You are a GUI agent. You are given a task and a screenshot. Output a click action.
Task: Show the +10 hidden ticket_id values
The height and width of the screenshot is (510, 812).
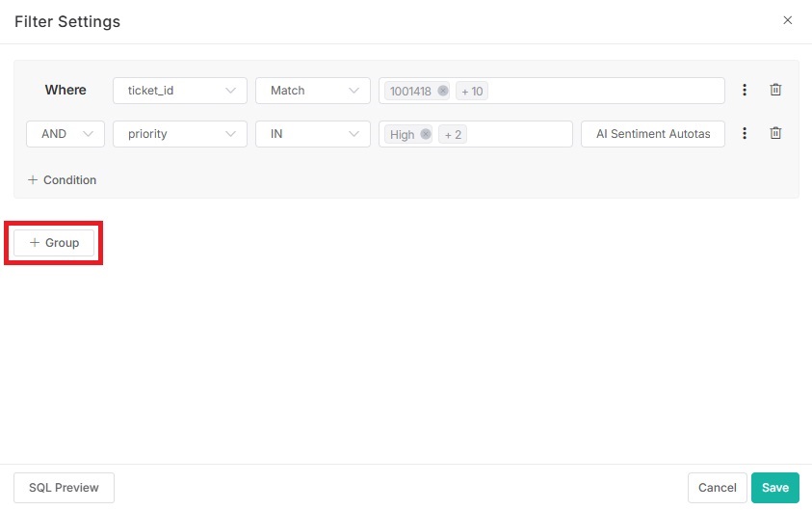click(x=472, y=91)
